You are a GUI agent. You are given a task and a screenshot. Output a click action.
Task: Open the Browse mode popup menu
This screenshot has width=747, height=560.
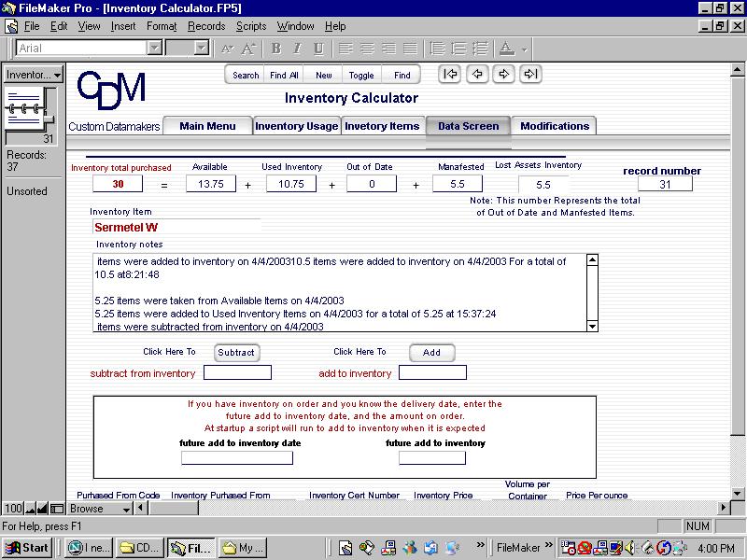[x=100, y=509]
